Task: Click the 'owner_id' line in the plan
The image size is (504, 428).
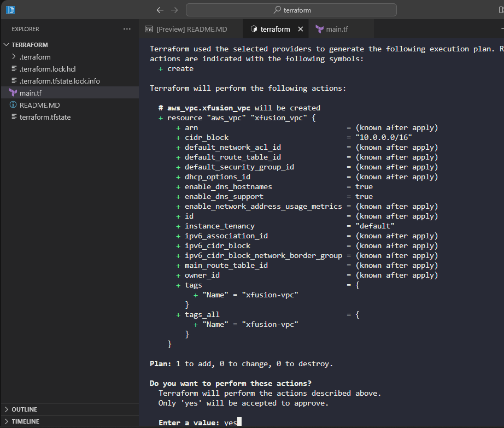Action: point(307,275)
